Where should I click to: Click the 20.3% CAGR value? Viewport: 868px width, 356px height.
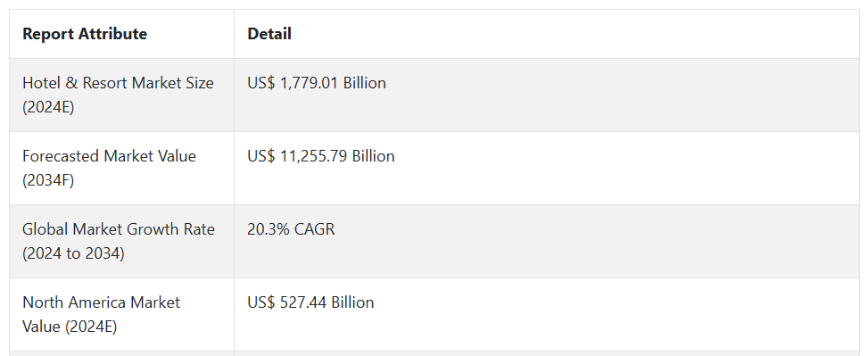[x=291, y=229]
